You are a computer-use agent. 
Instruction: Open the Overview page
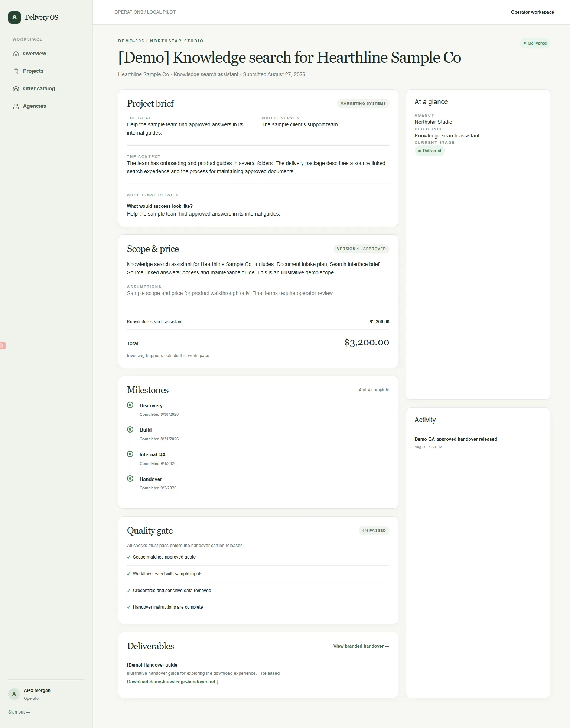35,54
